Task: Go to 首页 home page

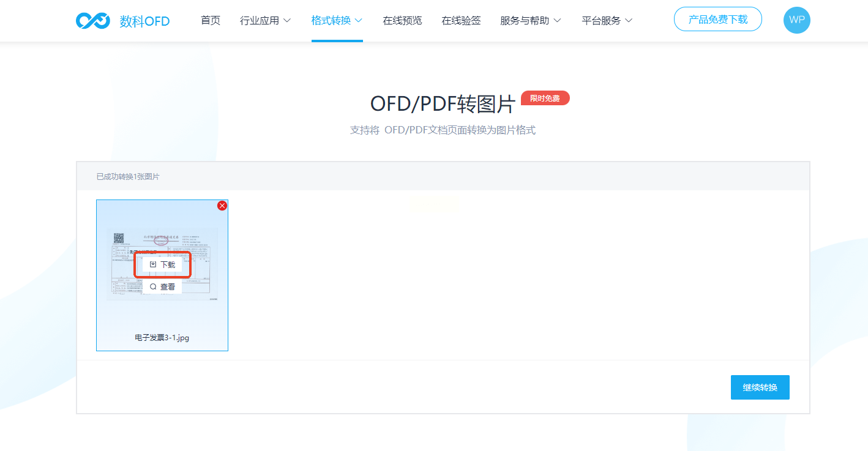Action: [211, 20]
